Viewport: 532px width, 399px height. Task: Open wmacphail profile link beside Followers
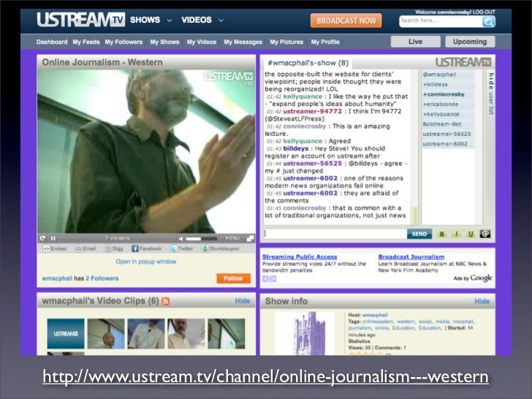57,278
